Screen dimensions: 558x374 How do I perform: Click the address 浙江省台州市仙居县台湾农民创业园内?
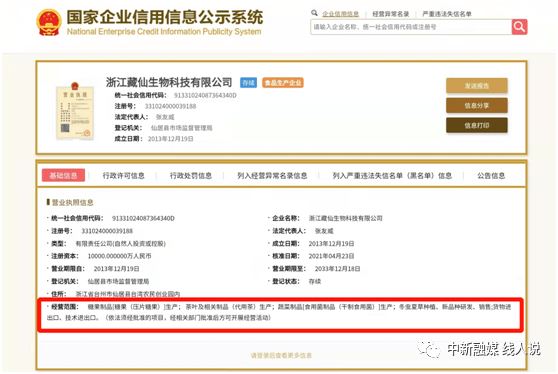[x=128, y=294]
